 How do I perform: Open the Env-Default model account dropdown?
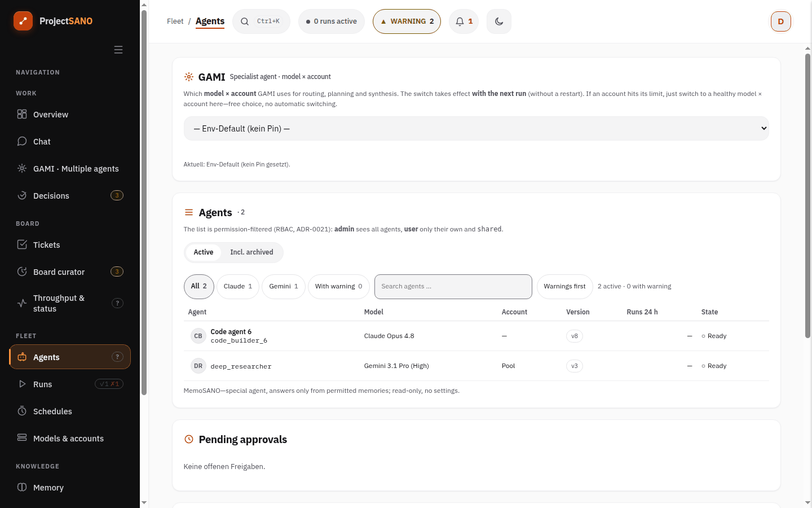(x=476, y=129)
